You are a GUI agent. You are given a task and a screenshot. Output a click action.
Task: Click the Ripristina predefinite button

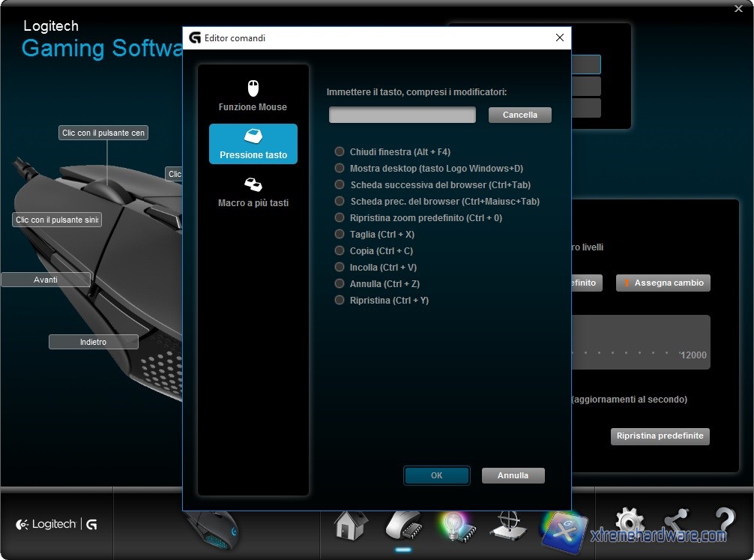point(660,436)
